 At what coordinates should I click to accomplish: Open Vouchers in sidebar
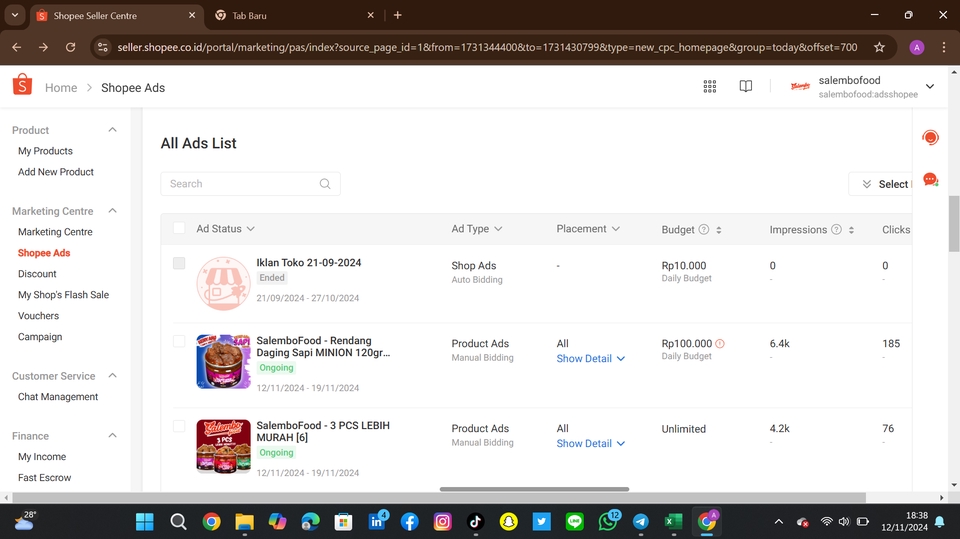point(39,315)
